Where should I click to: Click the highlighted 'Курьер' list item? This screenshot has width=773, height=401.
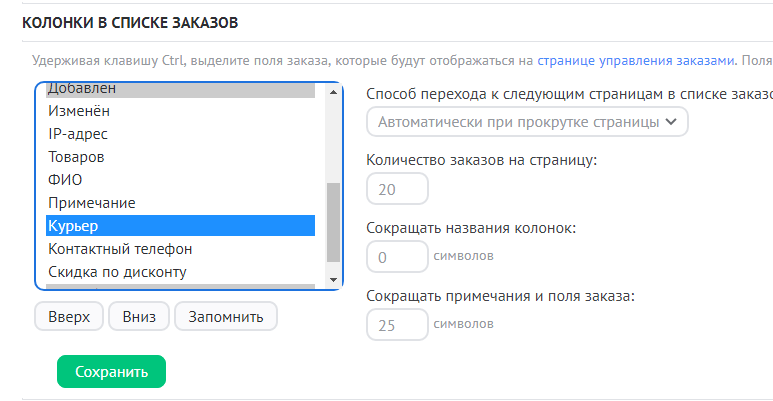(180, 226)
